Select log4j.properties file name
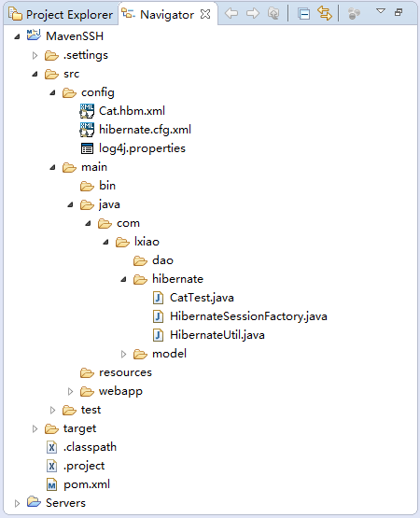Image resolution: width=420 pixels, height=518 pixels. pyautogui.click(x=142, y=148)
